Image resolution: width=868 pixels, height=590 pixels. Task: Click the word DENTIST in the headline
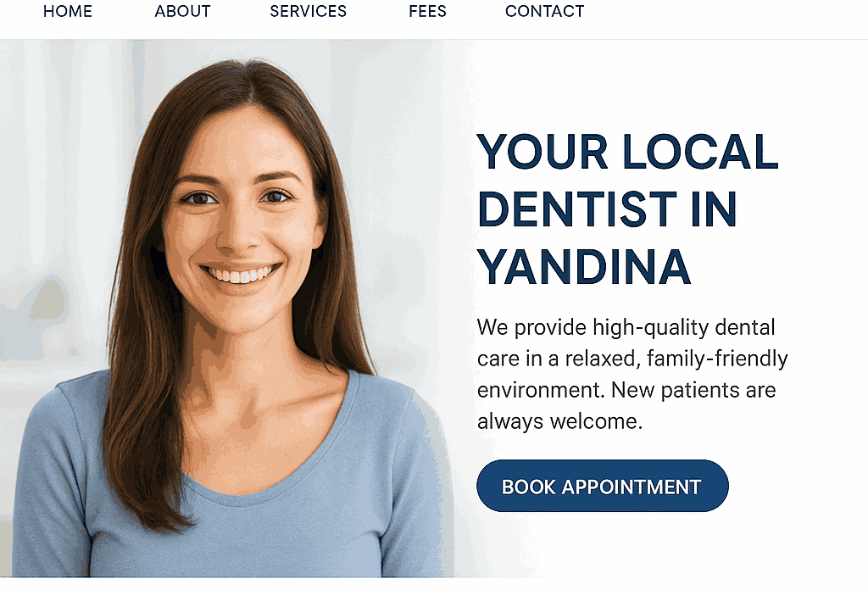click(x=577, y=209)
